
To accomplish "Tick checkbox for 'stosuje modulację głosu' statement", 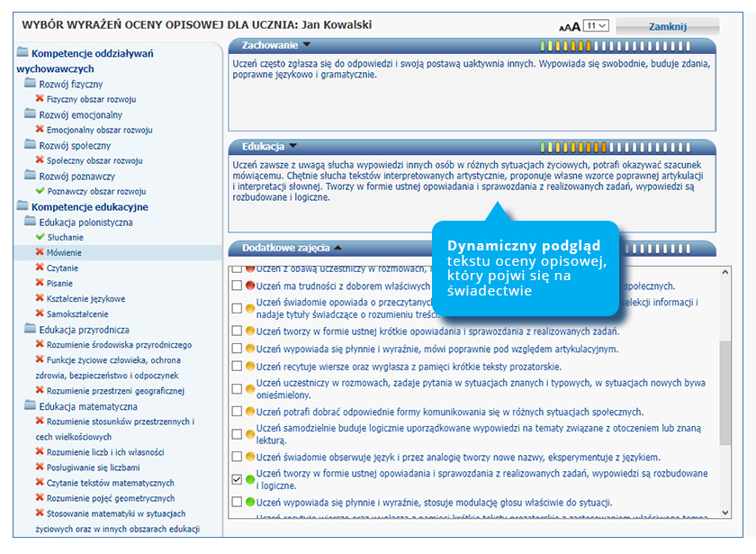I will point(238,502).
